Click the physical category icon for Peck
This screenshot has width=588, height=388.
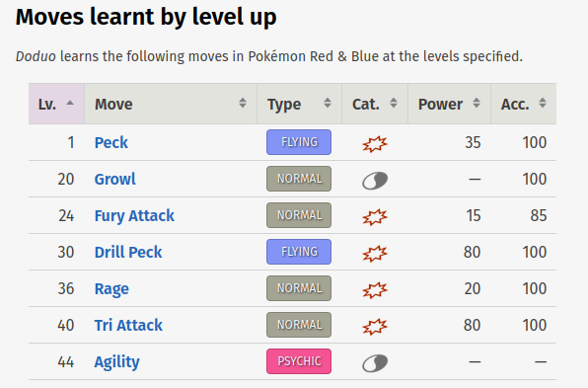pos(375,143)
